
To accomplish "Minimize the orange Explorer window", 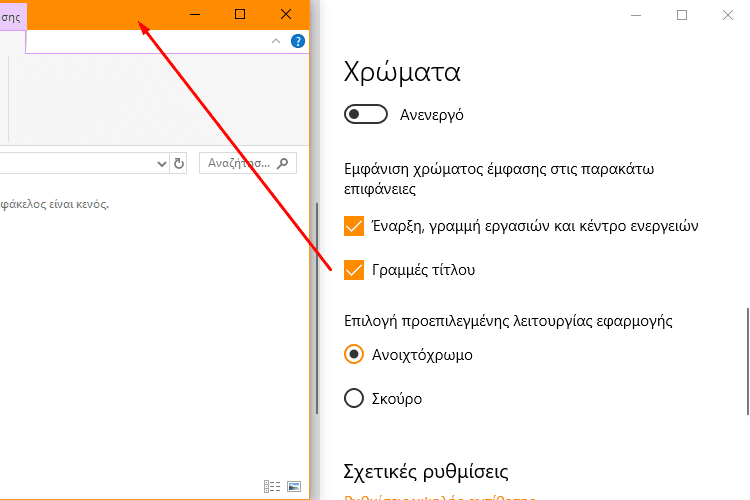I will click(x=195, y=14).
